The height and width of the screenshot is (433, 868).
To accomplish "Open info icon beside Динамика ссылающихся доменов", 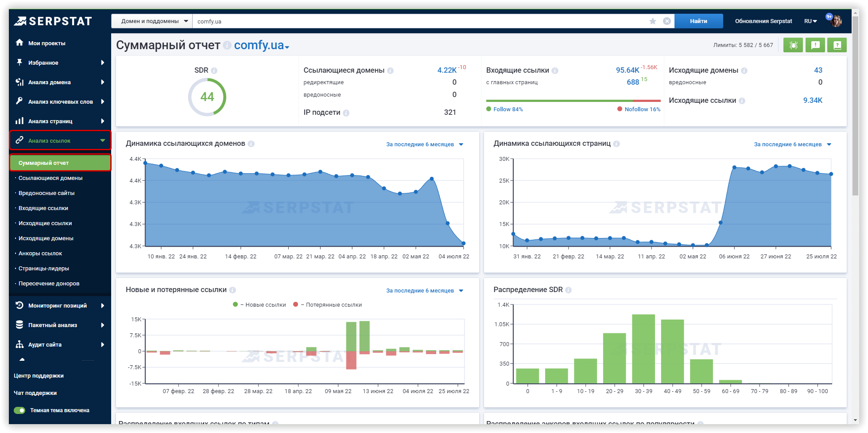I will pyautogui.click(x=251, y=144).
